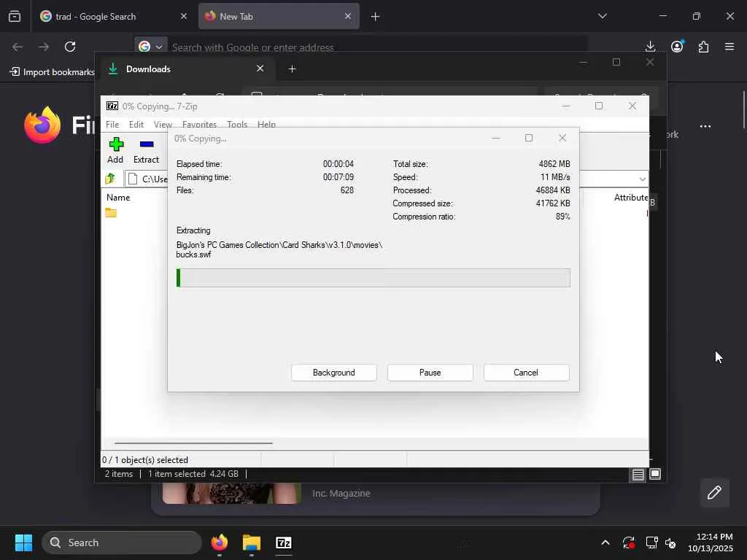Cancel the extraction

pyautogui.click(x=526, y=373)
